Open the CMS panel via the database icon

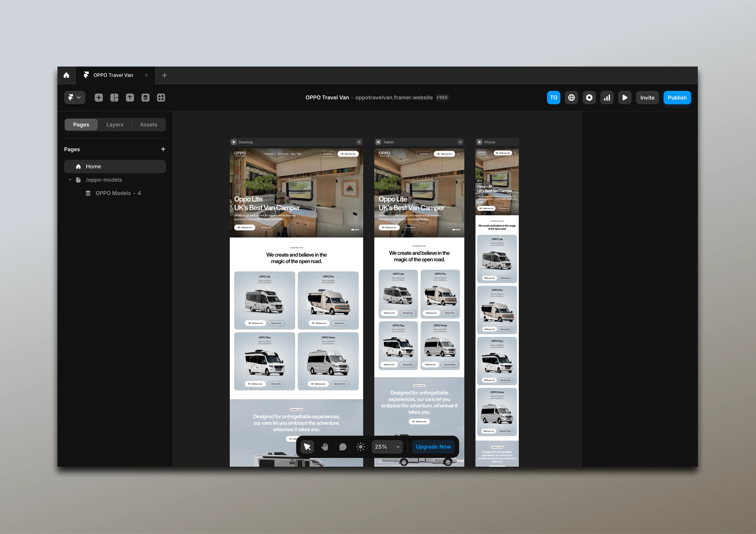click(145, 98)
